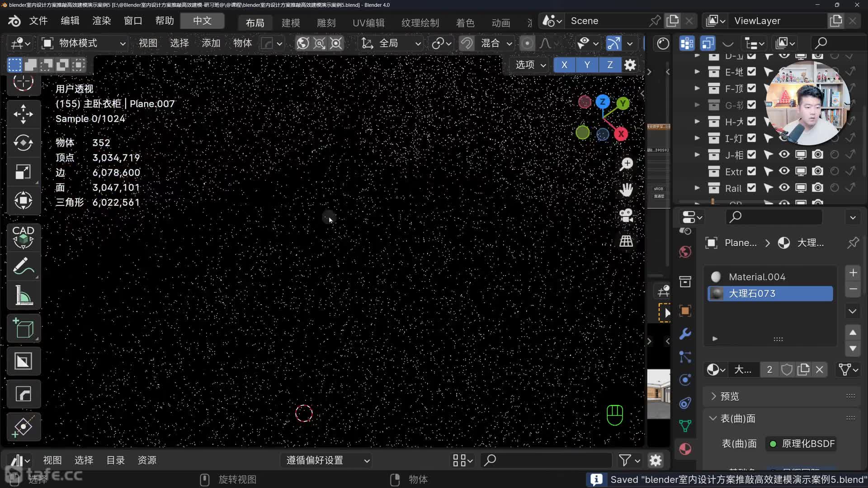
Task: Open the Modifier Properties wrench tab
Action: tap(685, 334)
